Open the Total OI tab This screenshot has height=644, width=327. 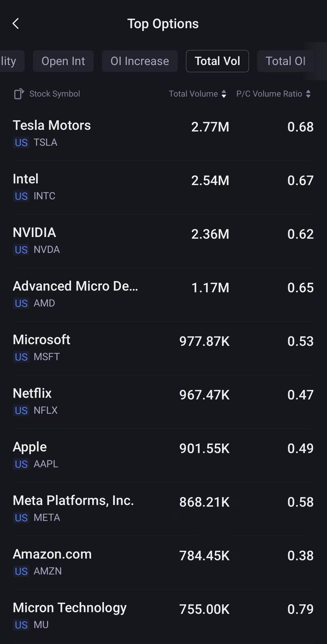point(285,61)
